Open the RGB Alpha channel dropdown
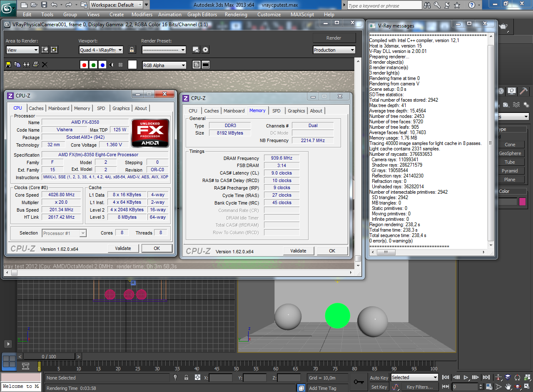 pos(164,65)
